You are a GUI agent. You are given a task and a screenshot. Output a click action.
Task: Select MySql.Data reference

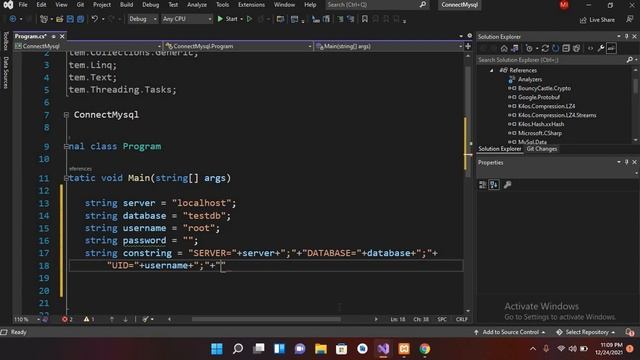click(532, 142)
